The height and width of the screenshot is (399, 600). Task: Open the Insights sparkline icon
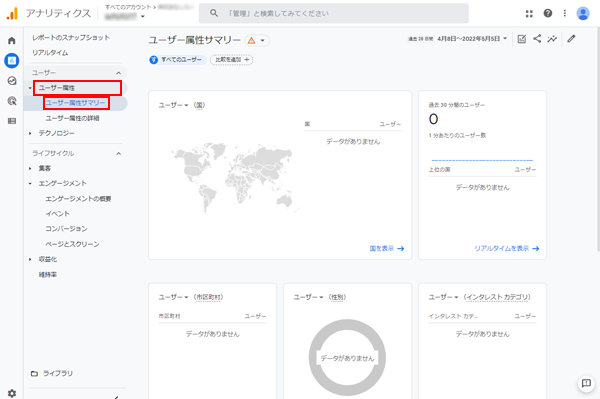552,39
